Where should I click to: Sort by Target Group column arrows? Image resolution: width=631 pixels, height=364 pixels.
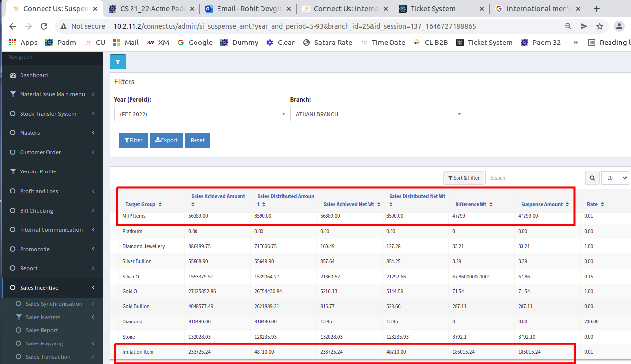click(160, 204)
